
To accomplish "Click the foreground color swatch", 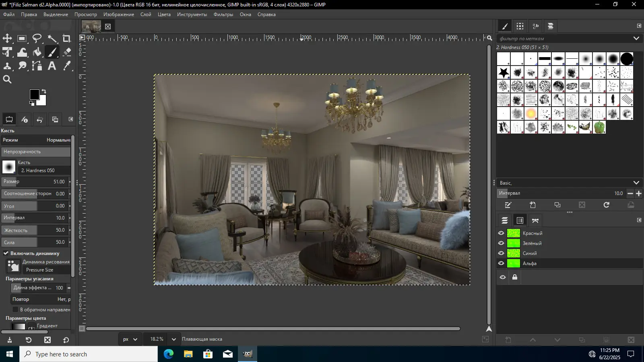I will pyautogui.click(x=35, y=95).
